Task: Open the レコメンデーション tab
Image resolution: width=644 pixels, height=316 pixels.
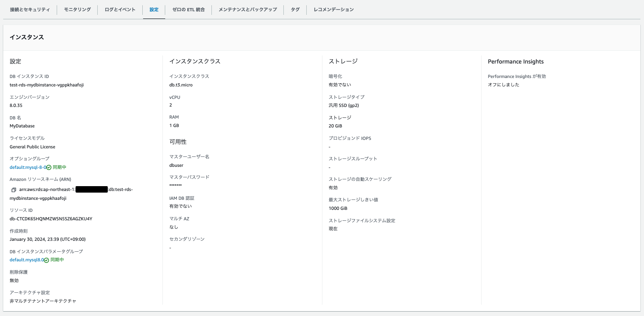Action: coord(334,10)
